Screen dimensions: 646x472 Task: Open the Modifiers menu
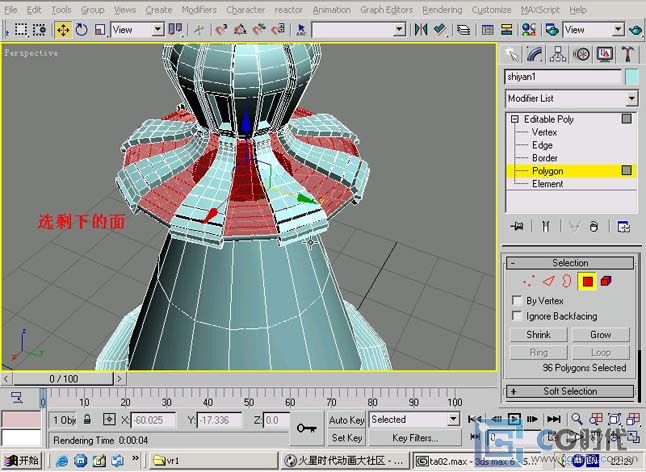199,9
